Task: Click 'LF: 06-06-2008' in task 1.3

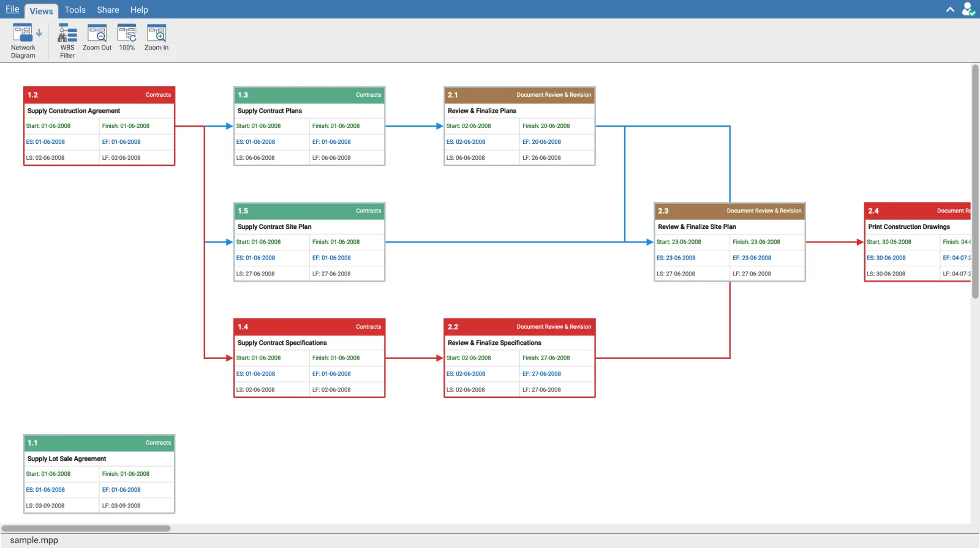Action: [x=331, y=158]
